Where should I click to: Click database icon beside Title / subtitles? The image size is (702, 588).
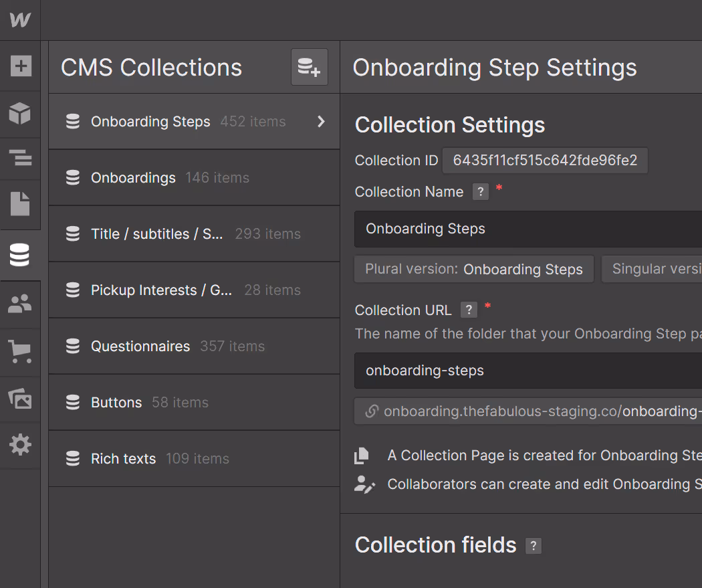click(72, 233)
